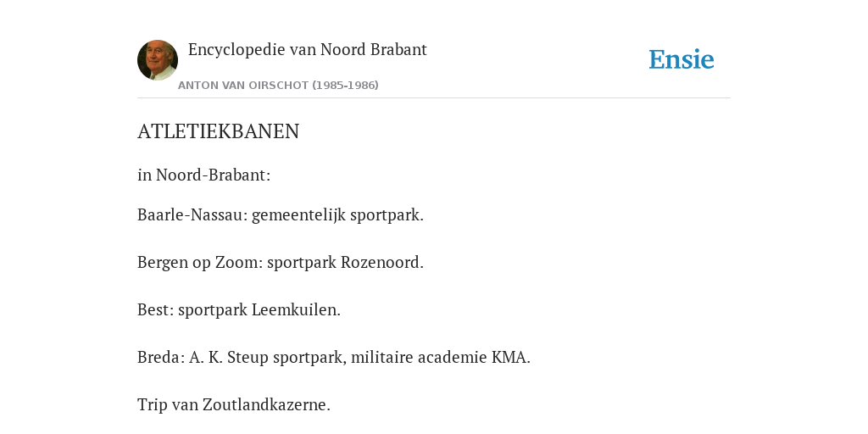Image resolution: width=868 pixels, height=434 pixels.
Task: Click the word 'Breda:'
Action: click(x=161, y=358)
